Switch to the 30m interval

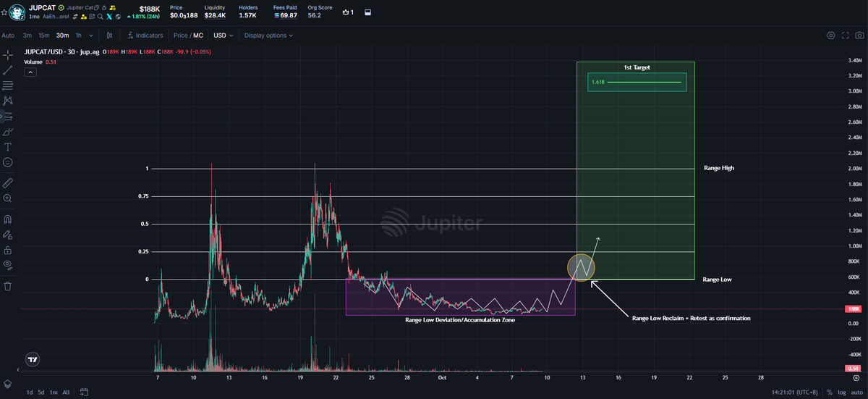pyautogui.click(x=63, y=35)
